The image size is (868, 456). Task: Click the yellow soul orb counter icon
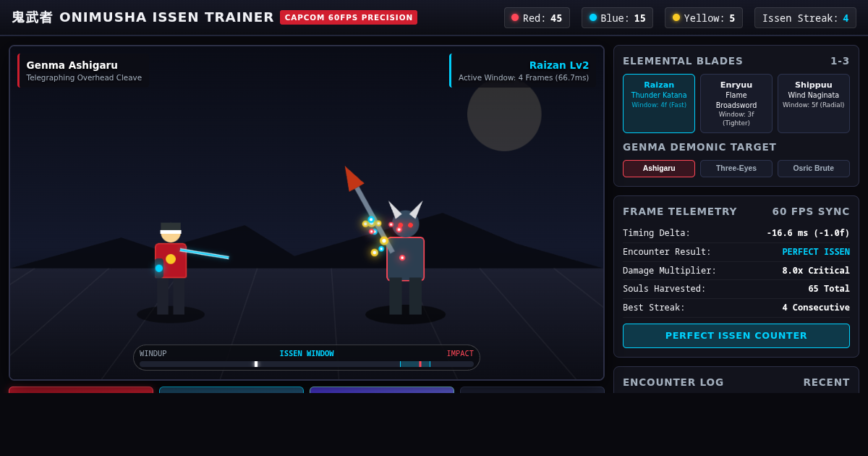coord(676,18)
